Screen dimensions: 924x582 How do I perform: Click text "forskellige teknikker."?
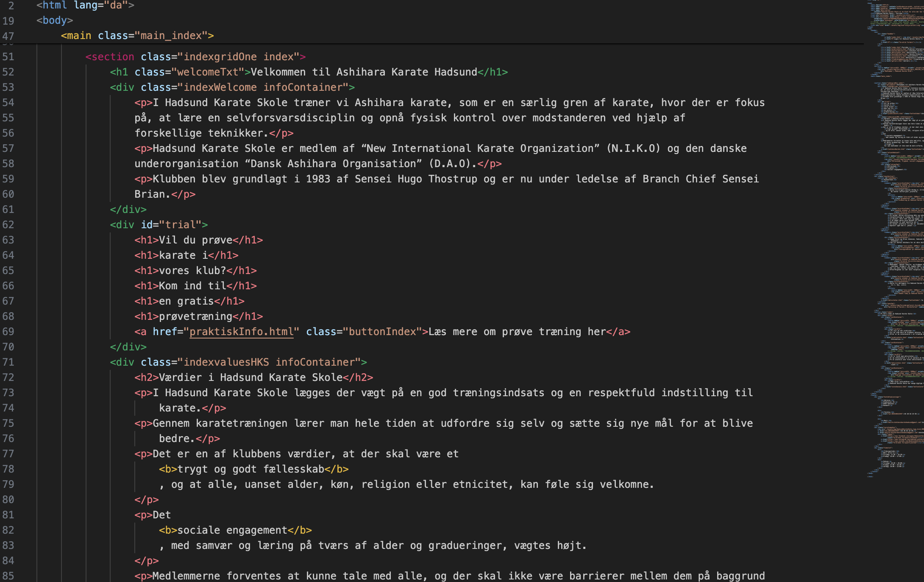[x=202, y=133]
